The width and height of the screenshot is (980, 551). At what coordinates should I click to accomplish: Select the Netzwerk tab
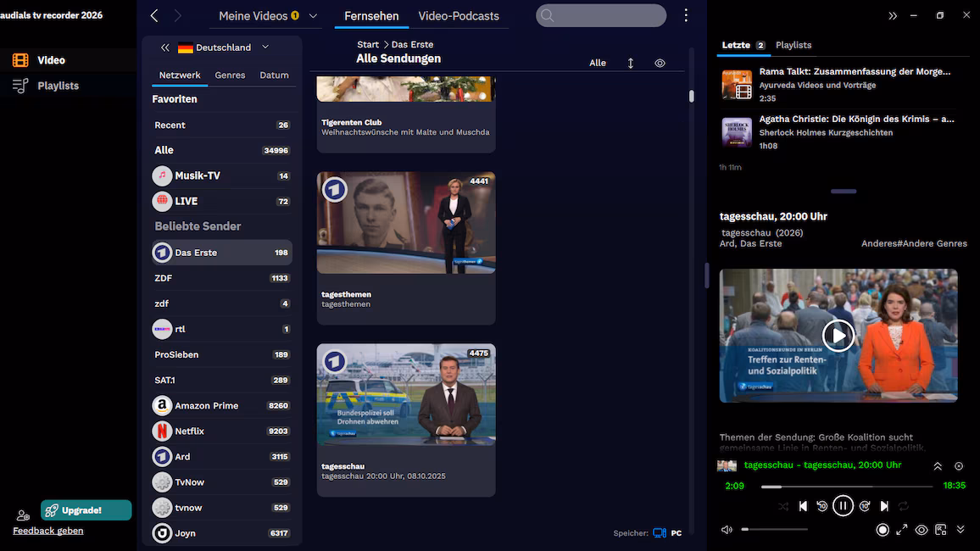(x=180, y=75)
